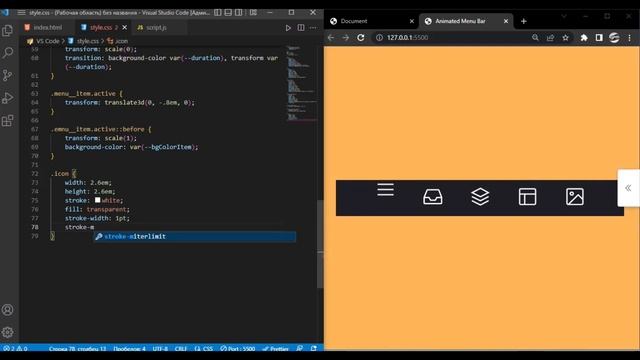Open the browser extensions puzzle icon
Viewport: 640px width, 360px height.
pyautogui.click(x=584, y=38)
